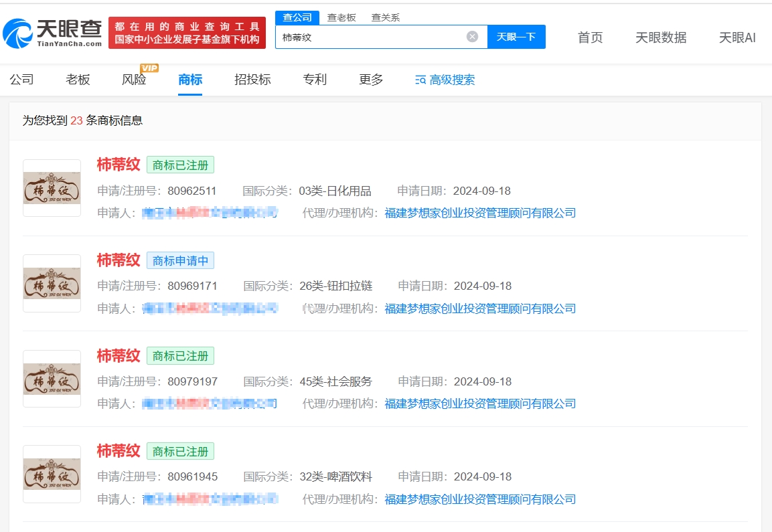Click the 26类-钮扣拉链 classification text
772x532 pixels.
pos(335,286)
